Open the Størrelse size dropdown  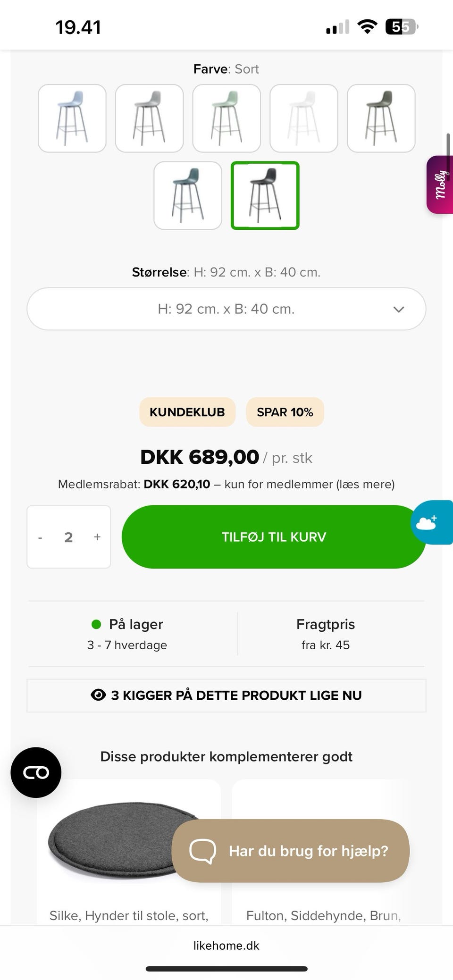pos(226,309)
